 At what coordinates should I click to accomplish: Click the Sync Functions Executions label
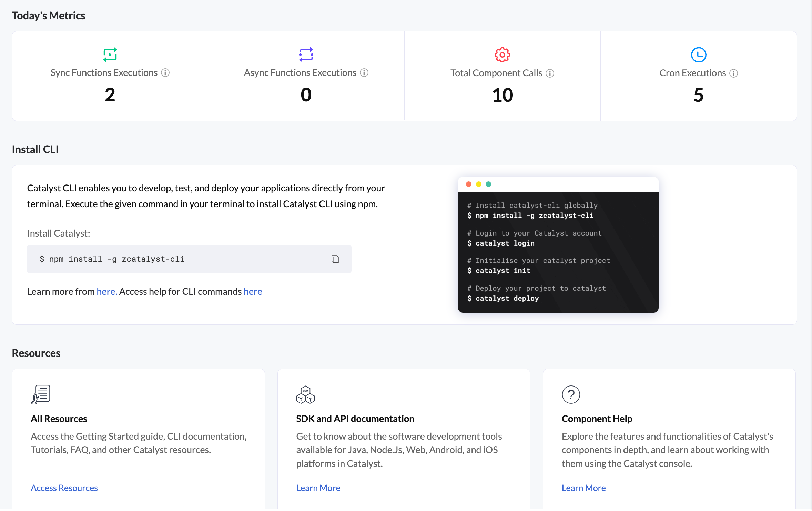tap(104, 73)
